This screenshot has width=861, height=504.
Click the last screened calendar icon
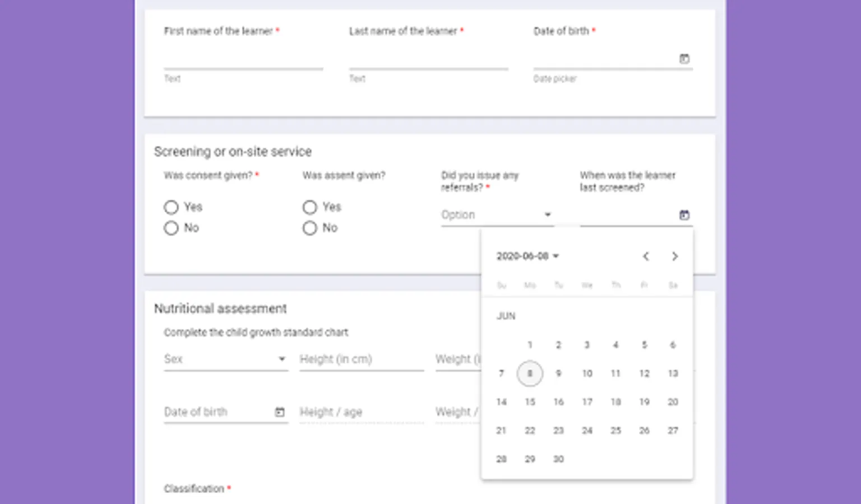point(684,215)
